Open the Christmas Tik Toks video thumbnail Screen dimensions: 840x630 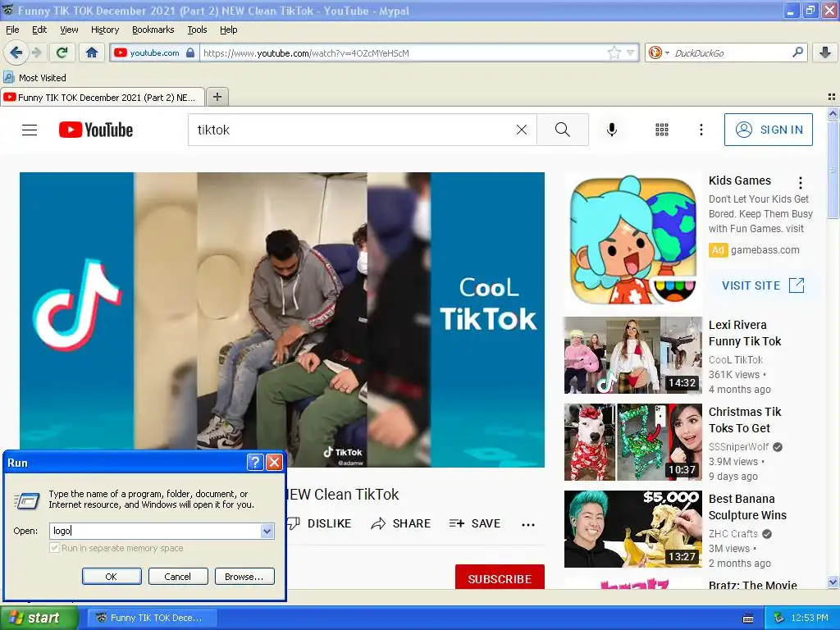pyautogui.click(x=632, y=442)
